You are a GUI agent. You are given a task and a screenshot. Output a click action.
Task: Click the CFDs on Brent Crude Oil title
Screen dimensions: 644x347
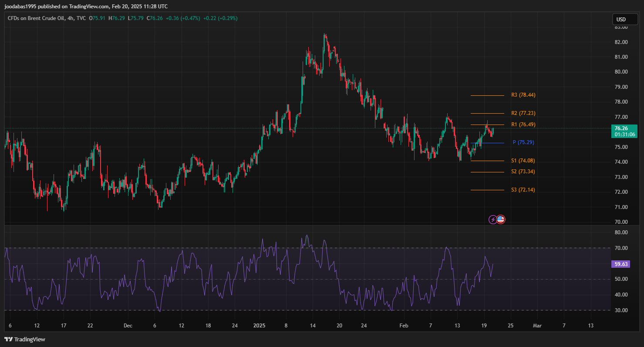click(36, 18)
